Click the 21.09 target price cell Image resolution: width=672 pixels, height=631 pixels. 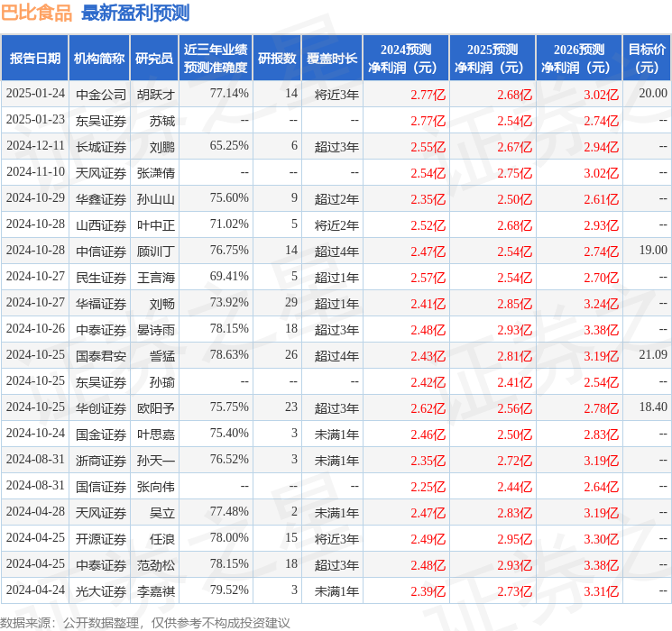(651, 355)
